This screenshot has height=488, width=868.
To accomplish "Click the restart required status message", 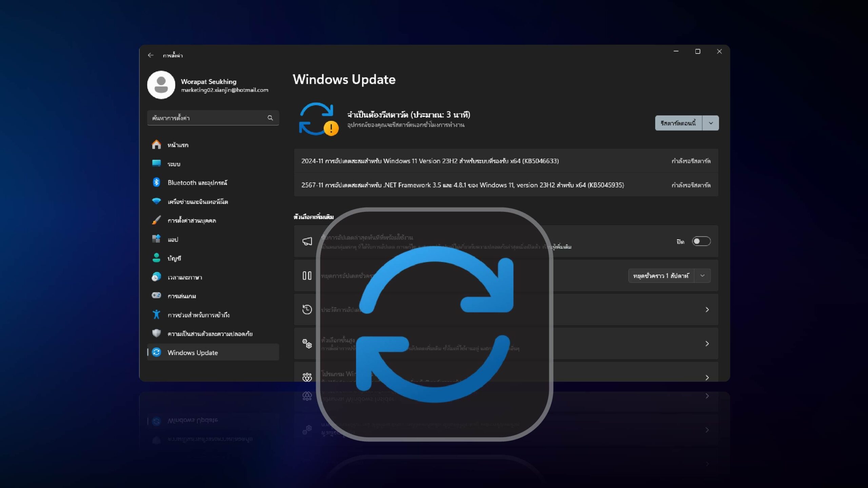I will [x=409, y=115].
